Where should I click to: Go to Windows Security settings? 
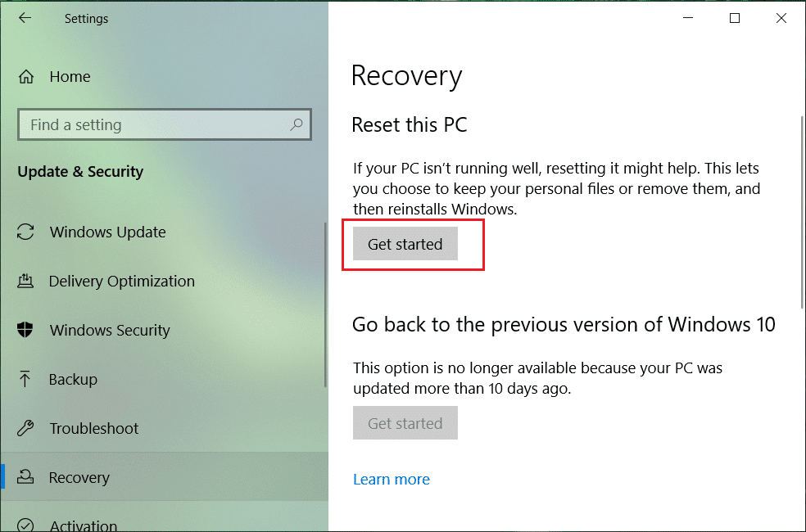tap(110, 331)
